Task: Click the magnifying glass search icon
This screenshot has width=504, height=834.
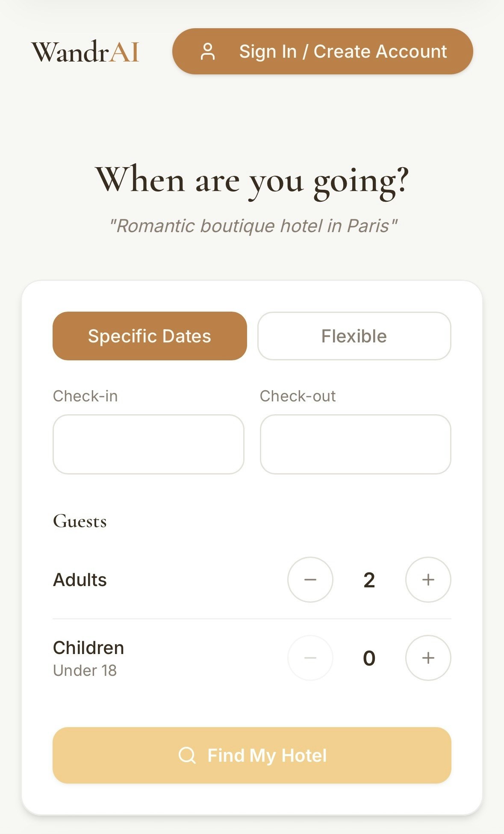Action: (187, 755)
